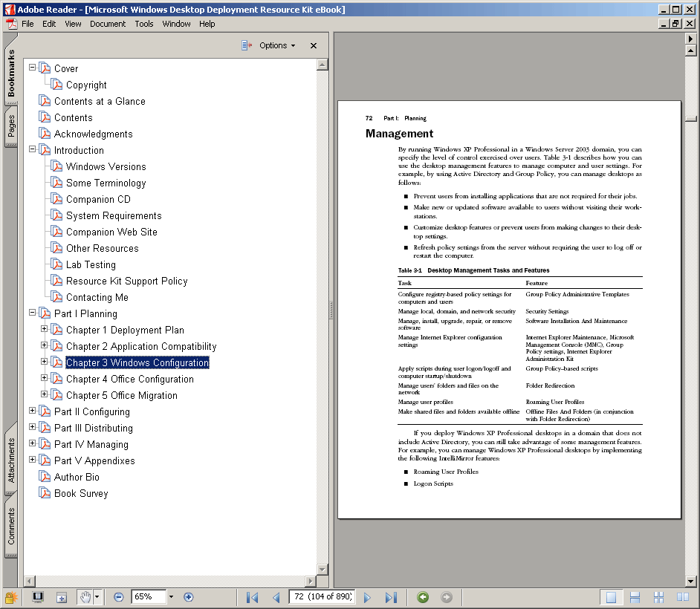700x609 pixels.
Task: Open the View menu
Action: click(x=74, y=24)
